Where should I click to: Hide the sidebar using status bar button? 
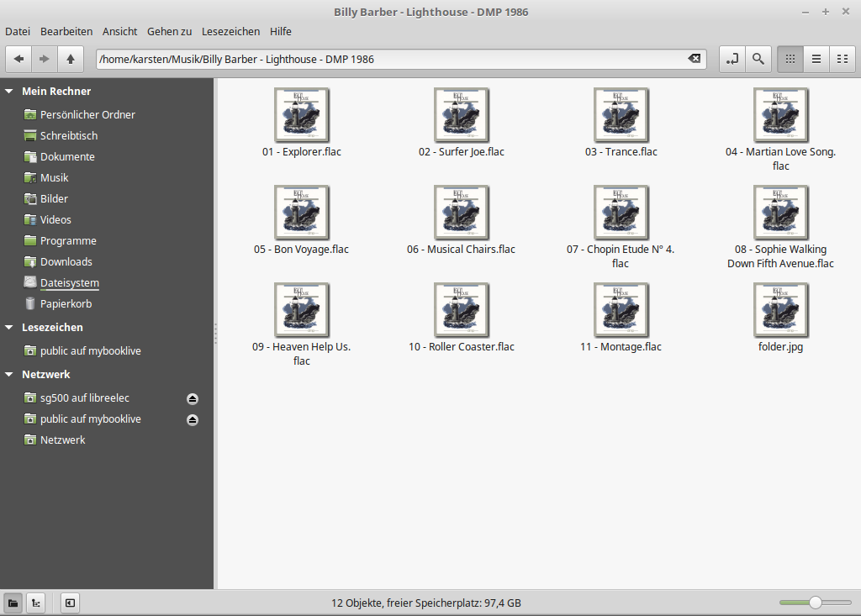click(x=70, y=603)
